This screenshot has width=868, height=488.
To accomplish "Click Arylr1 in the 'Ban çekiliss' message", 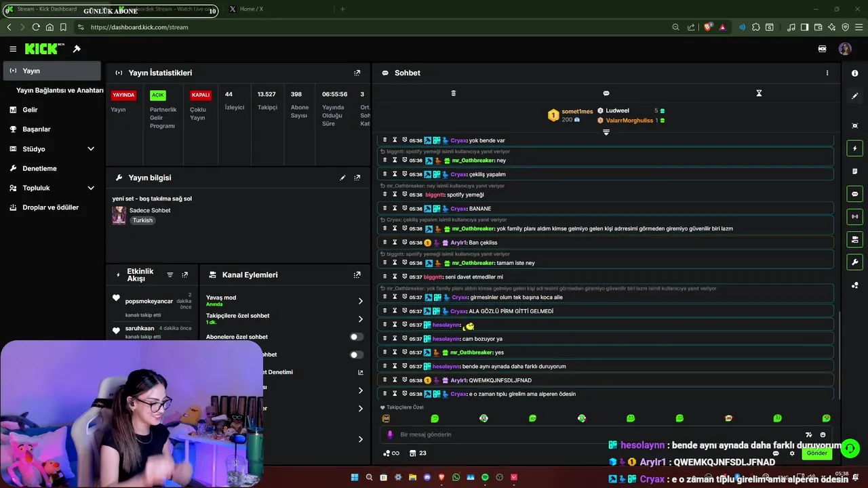I will click(x=458, y=243).
